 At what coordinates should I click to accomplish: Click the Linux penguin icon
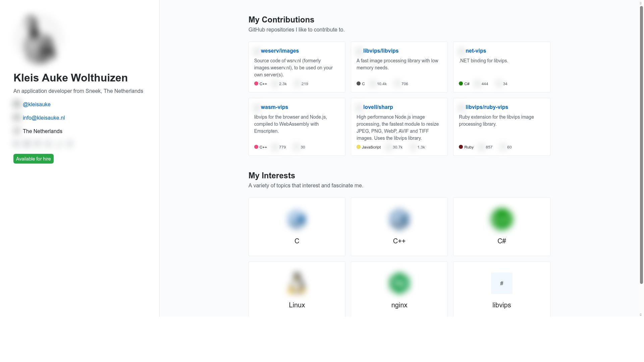297,283
